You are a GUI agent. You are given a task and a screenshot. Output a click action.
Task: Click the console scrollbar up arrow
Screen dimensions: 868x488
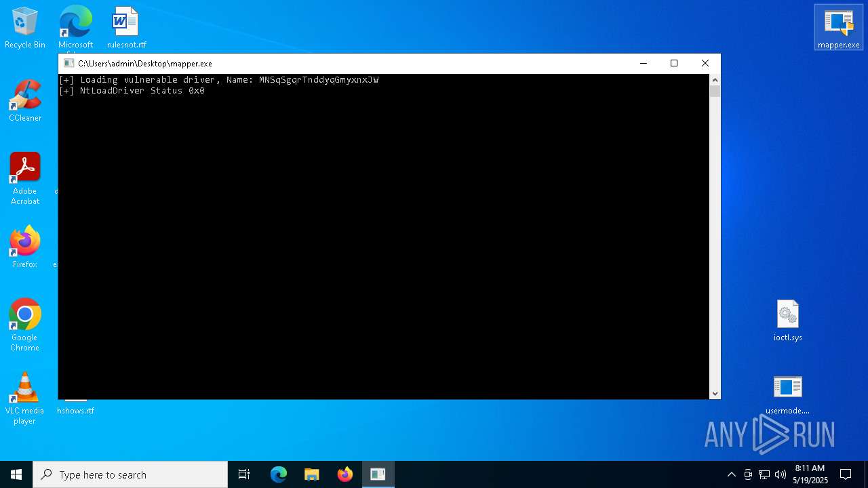click(x=715, y=79)
